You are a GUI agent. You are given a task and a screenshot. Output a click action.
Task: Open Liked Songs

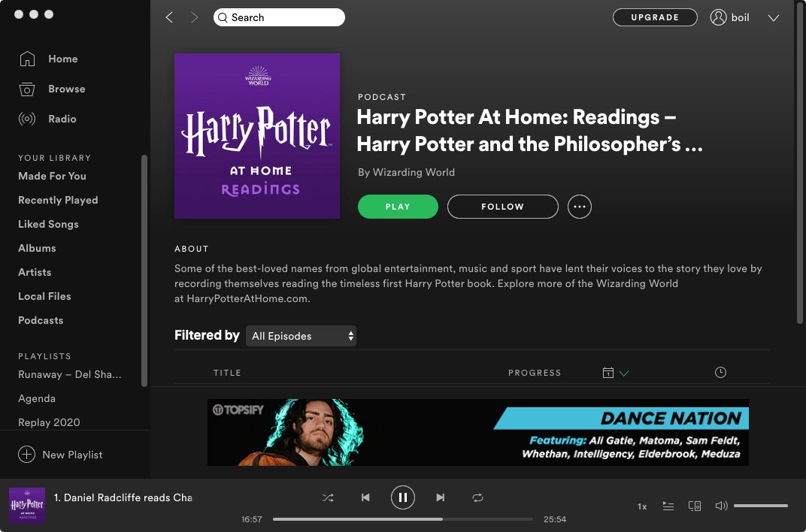point(48,224)
